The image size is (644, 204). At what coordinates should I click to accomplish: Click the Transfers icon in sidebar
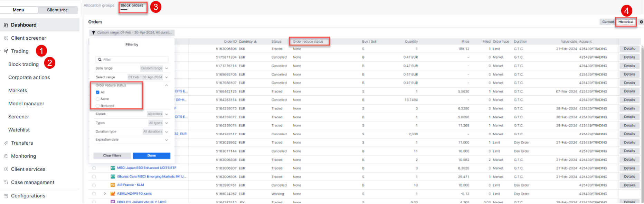(6, 143)
